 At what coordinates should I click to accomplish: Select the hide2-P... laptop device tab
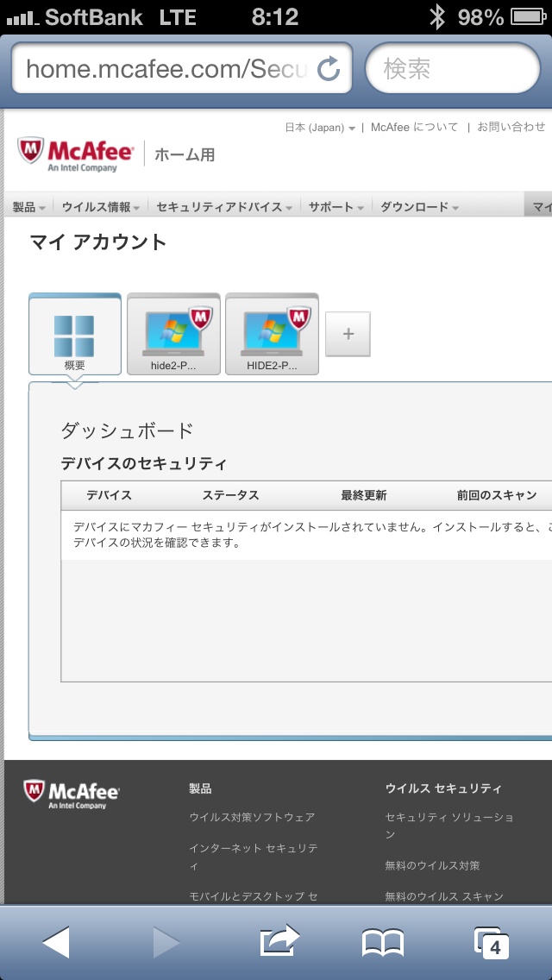[x=173, y=334]
